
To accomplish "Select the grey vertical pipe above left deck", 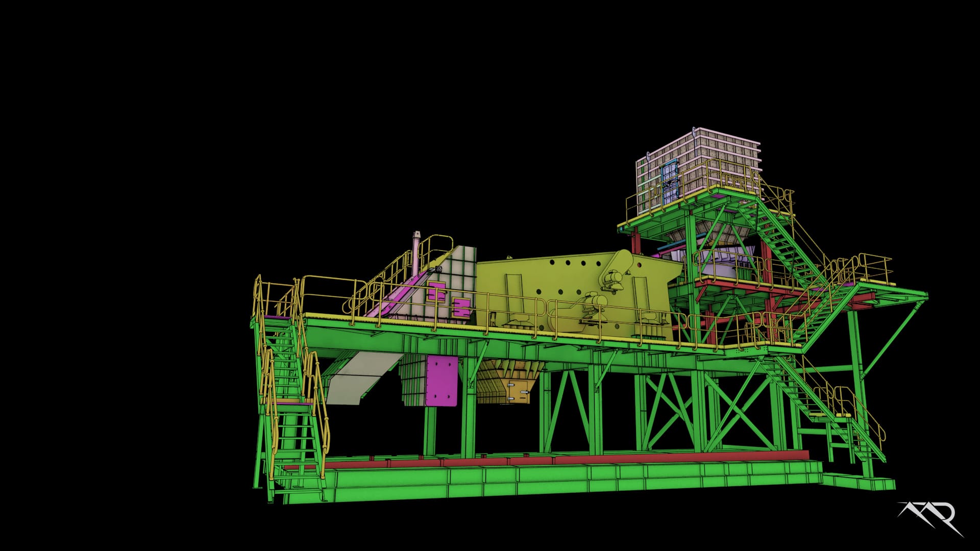I will point(416,253).
